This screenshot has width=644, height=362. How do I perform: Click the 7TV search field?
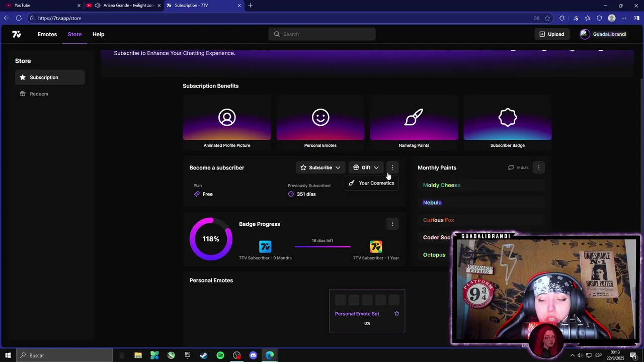tap(322, 34)
